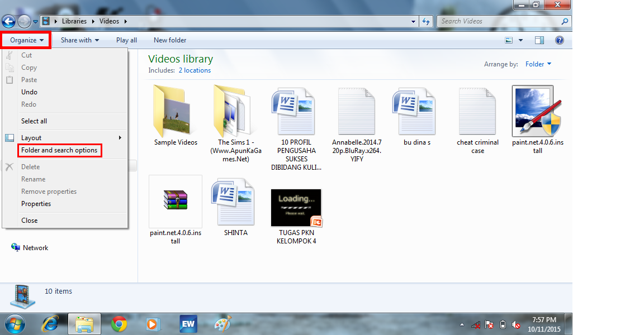This screenshot has width=644, height=335.
Task: Click the muted volume tray icon
Action: click(x=517, y=325)
